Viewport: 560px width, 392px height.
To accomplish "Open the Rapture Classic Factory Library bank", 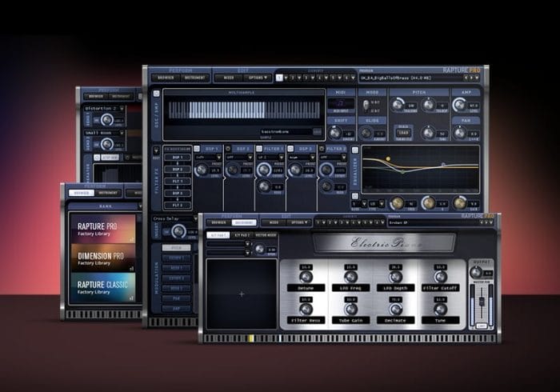I will click(102, 288).
